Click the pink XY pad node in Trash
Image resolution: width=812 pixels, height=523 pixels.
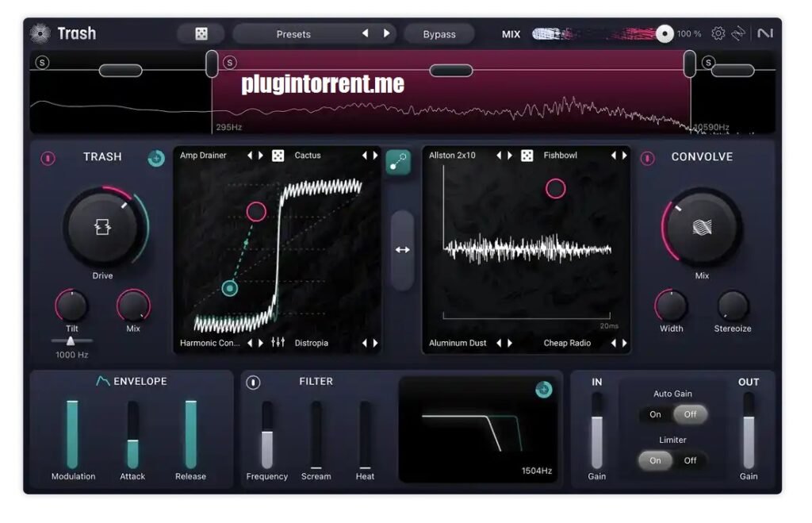point(256,211)
